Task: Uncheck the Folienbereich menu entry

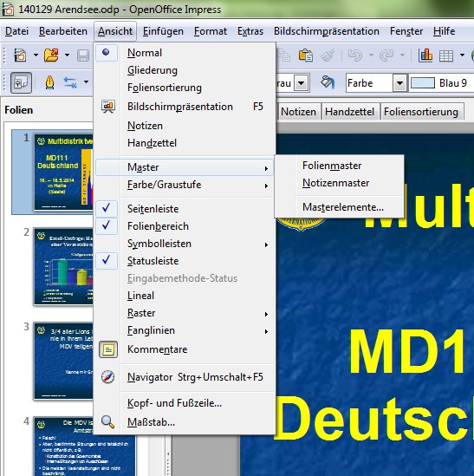Action: pyautogui.click(x=185, y=226)
